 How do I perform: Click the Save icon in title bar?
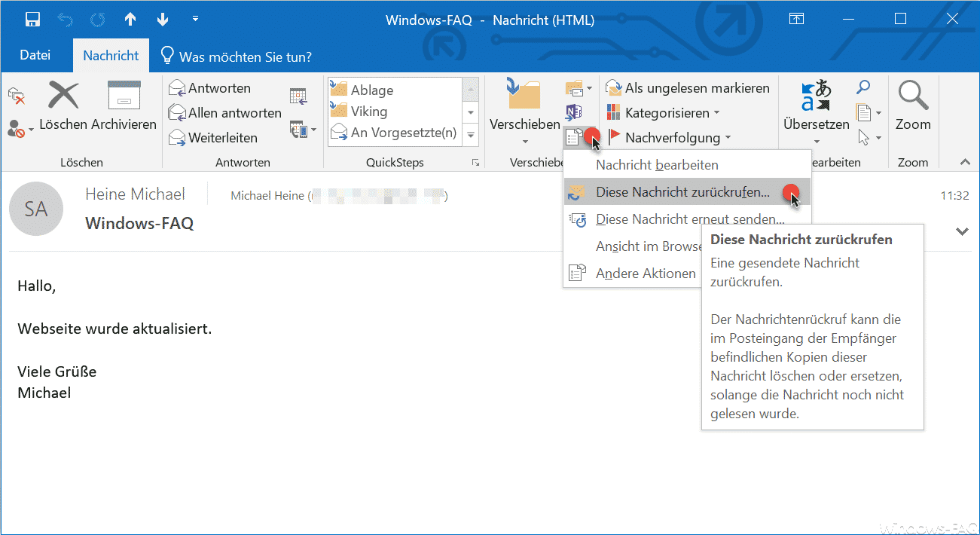(x=32, y=20)
